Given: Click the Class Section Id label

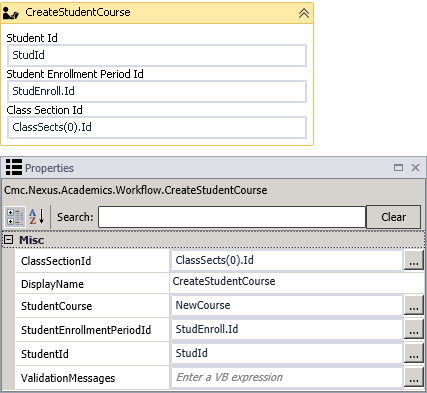Looking at the screenshot, I should [44, 110].
